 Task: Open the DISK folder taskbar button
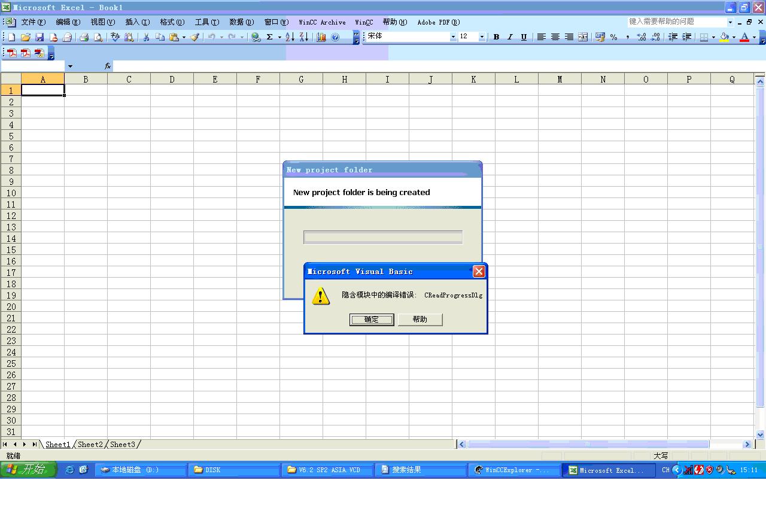click(x=234, y=470)
